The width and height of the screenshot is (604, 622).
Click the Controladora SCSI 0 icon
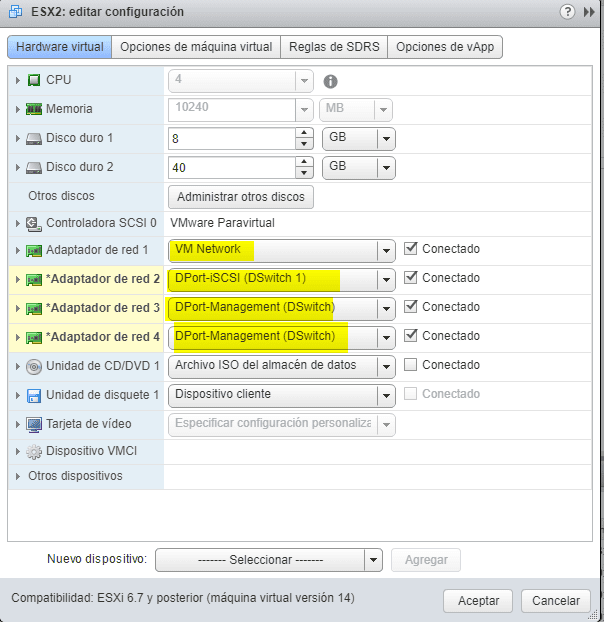pos(34,224)
